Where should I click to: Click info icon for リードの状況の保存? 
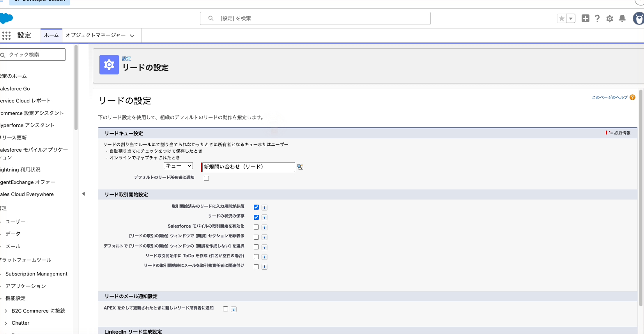tap(264, 217)
